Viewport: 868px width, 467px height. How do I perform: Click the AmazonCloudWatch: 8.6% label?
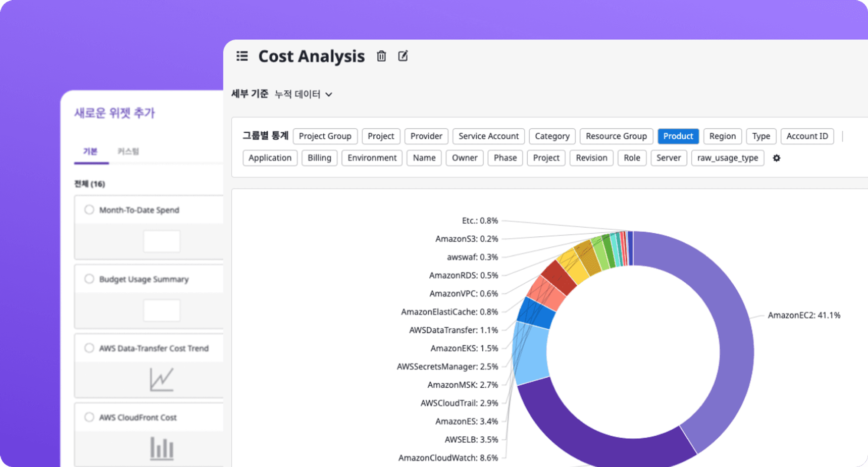448,457
